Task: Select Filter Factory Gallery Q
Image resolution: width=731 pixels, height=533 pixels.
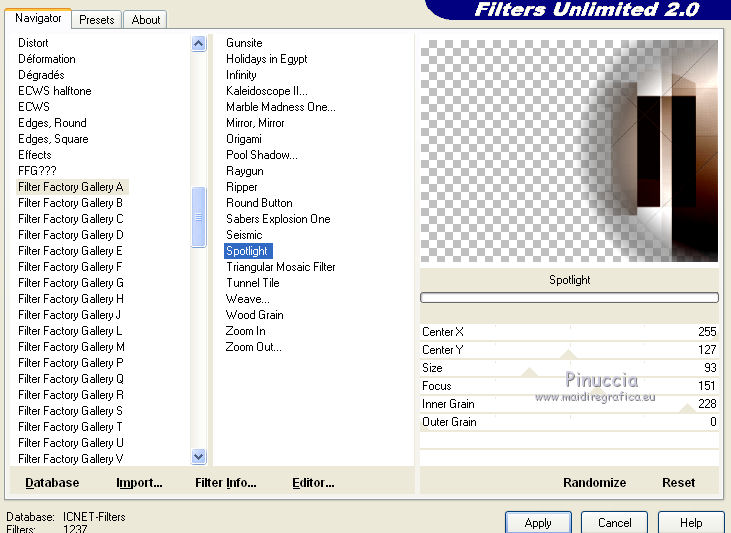Action: click(x=70, y=379)
